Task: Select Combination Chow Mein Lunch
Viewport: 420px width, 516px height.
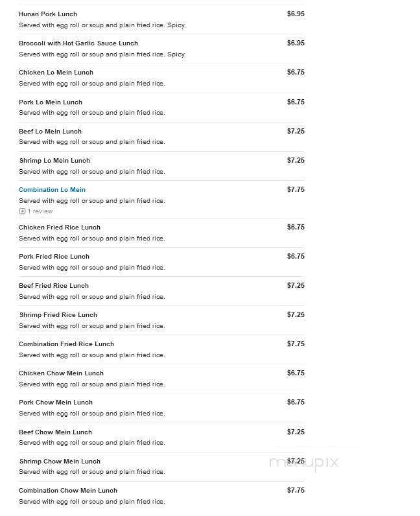Action: point(68,491)
